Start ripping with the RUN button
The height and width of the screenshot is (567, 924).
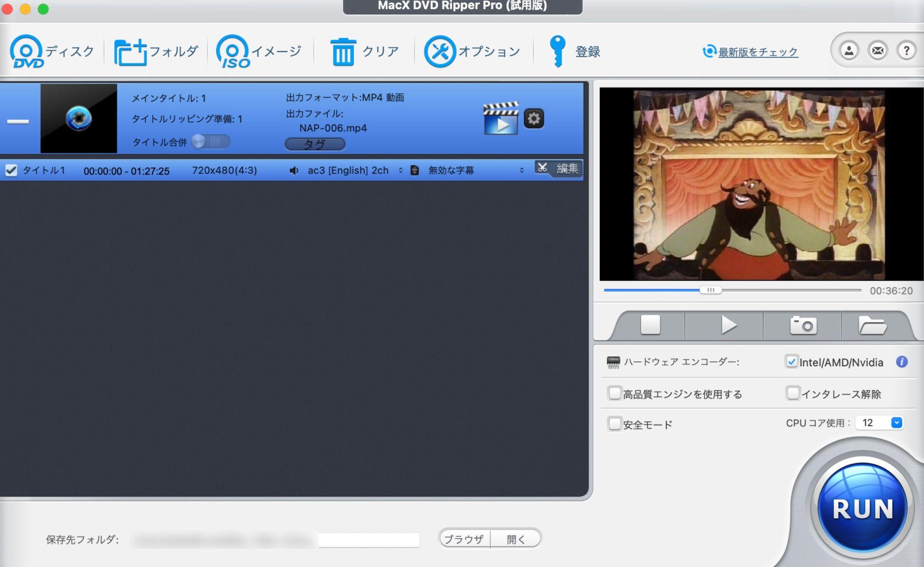click(x=863, y=507)
